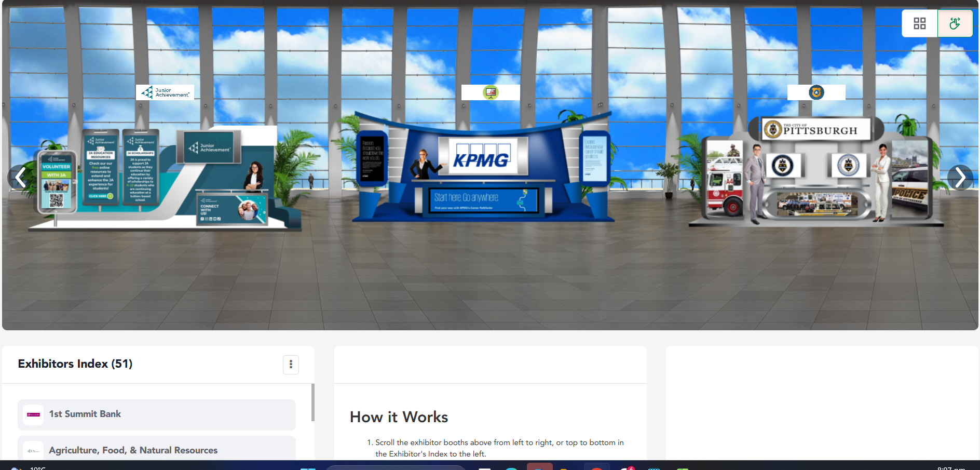The width and height of the screenshot is (980, 470).
Task: Click the 'Exhibitors Index (51)' heading
Action: click(75, 364)
